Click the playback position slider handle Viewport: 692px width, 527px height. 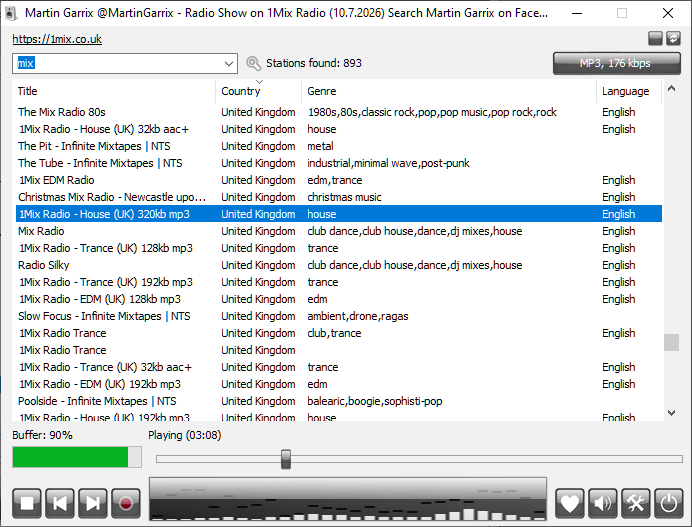(286, 459)
